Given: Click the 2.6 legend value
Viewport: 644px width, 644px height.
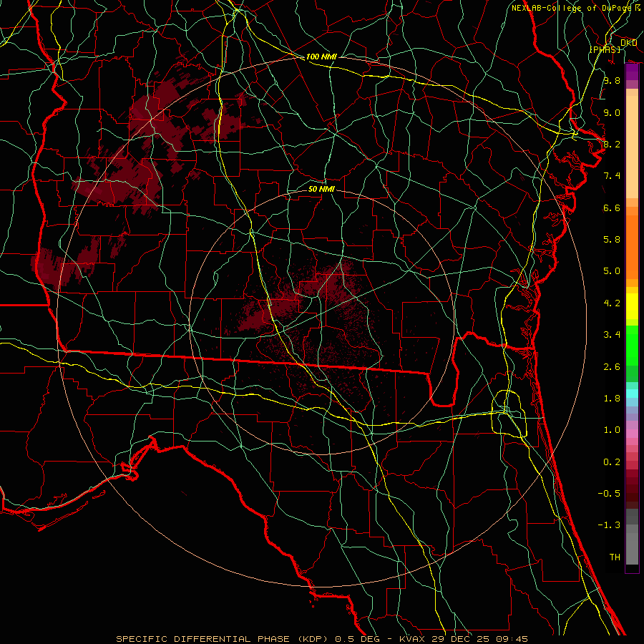Looking at the screenshot, I should point(612,366).
